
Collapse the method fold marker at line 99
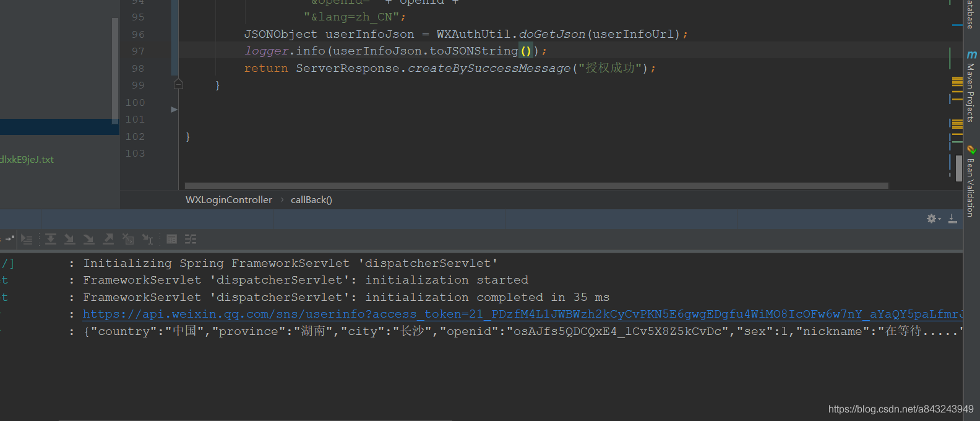pos(178,84)
